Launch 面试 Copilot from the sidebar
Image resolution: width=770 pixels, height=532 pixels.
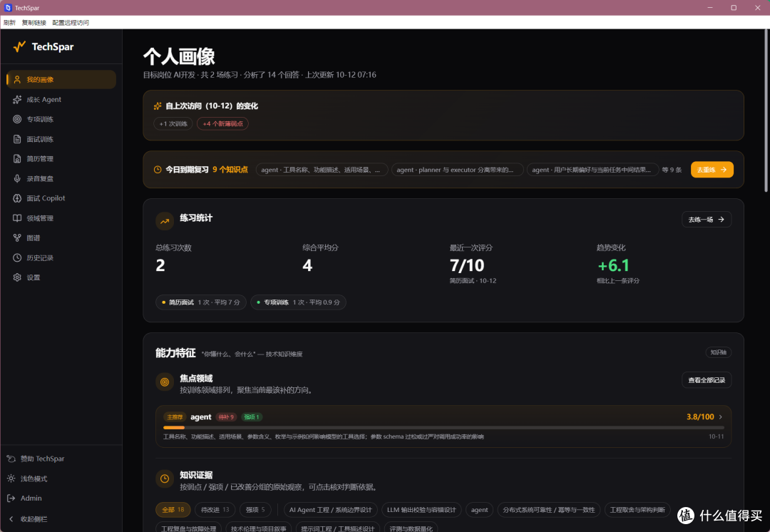61,198
